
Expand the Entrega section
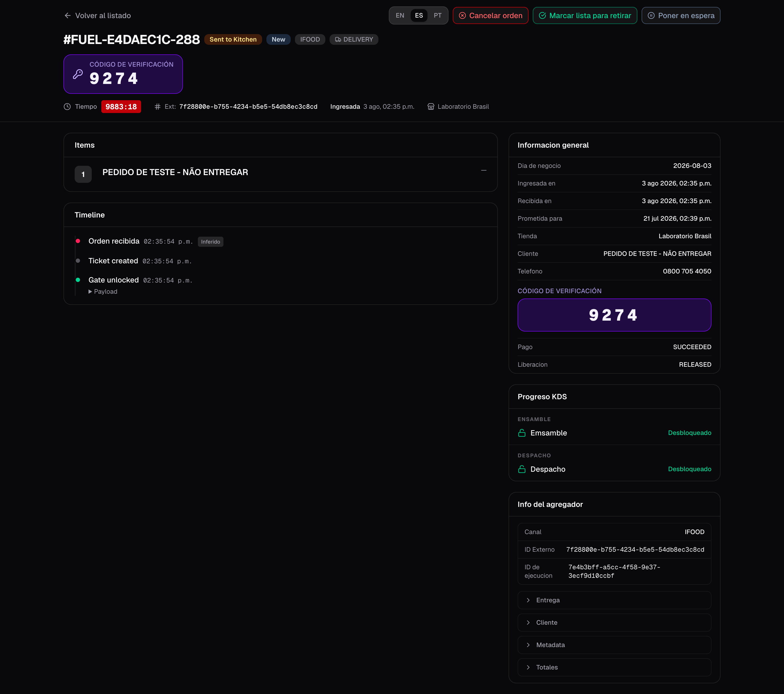[614, 600]
